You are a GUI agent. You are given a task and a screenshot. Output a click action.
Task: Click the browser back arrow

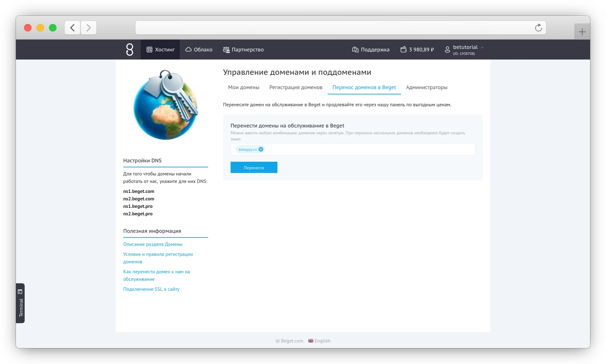(x=72, y=28)
